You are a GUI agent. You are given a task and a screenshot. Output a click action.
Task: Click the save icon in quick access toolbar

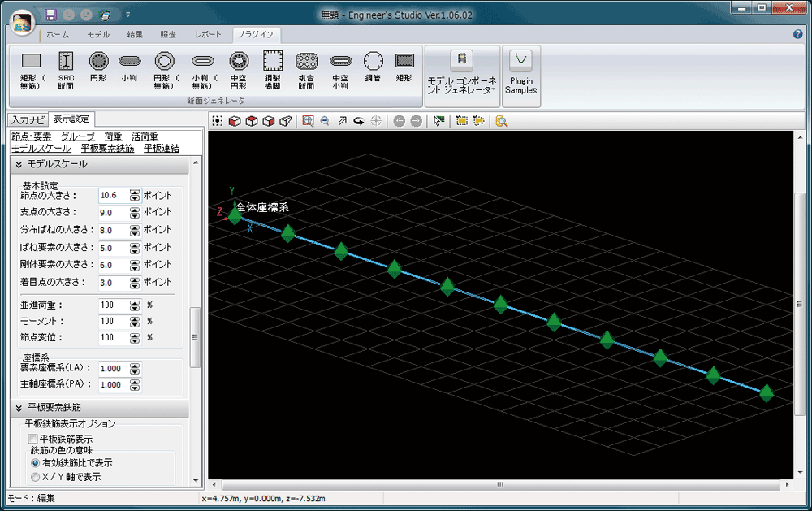point(50,15)
